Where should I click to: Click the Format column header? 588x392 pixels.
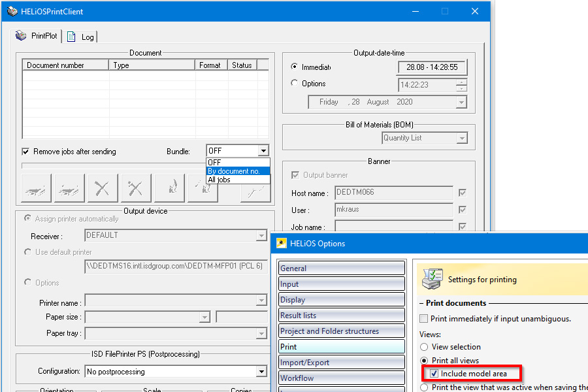(x=212, y=65)
